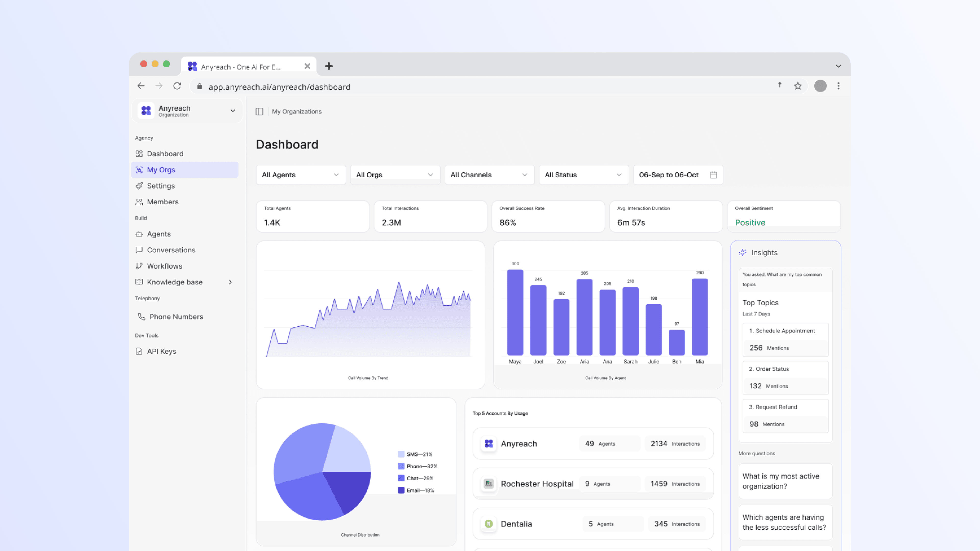980x551 pixels.
Task: Open the Anyreach account row
Action: point(593,443)
